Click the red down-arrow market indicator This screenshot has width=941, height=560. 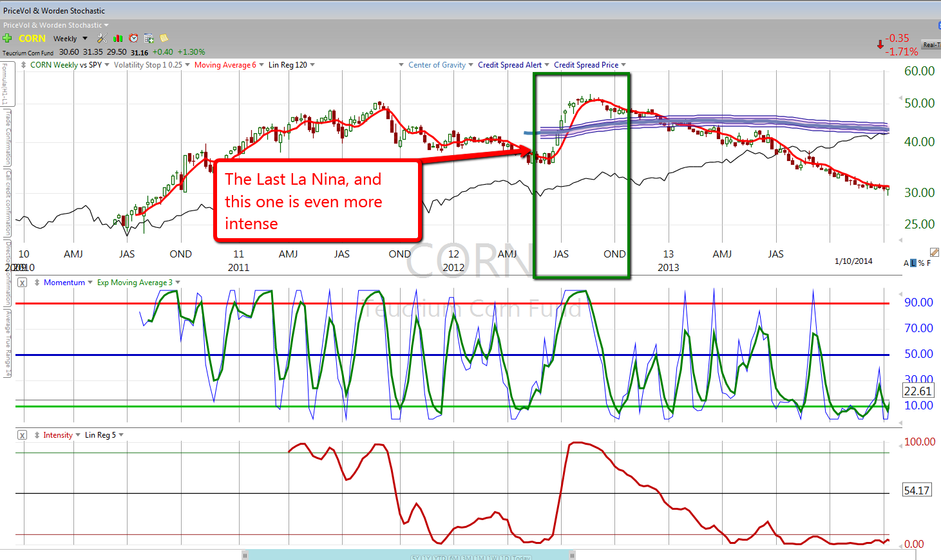click(880, 45)
